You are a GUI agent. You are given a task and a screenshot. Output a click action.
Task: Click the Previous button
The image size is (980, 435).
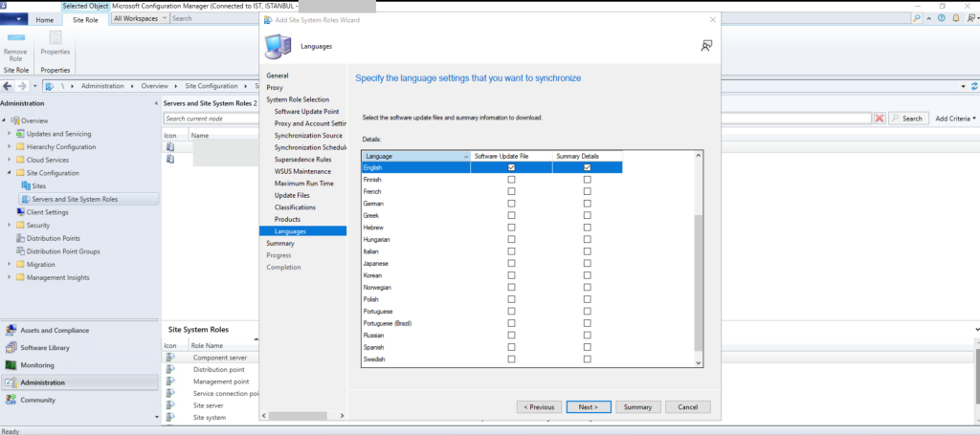click(x=539, y=406)
